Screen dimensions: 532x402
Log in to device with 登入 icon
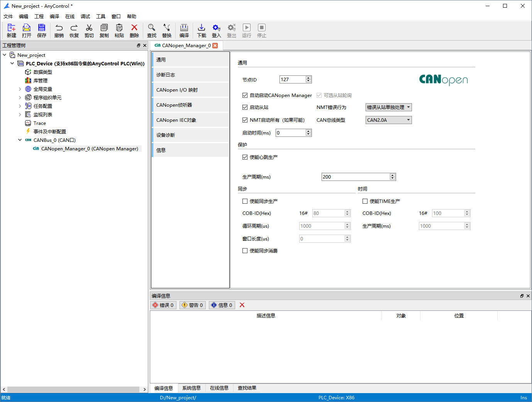tap(217, 31)
